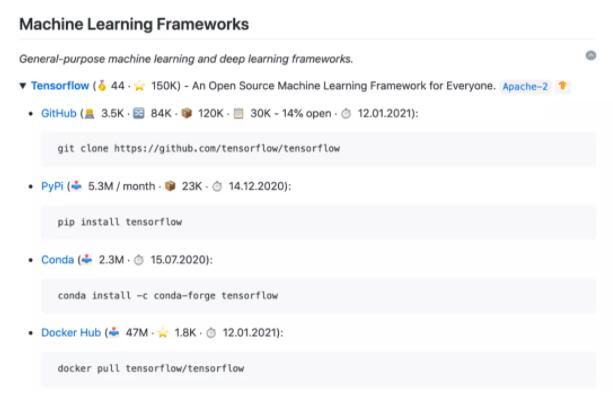Image resolution: width=613 pixels, height=401 pixels.
Task: Open the Tensorflow project link
Action: (60, 86)
